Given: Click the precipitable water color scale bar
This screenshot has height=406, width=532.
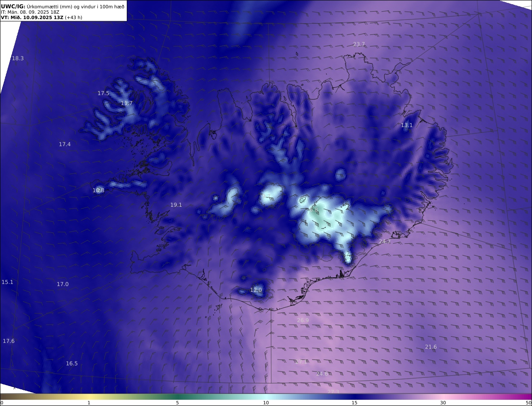Looking at the screenshot, I should point(266,396).
